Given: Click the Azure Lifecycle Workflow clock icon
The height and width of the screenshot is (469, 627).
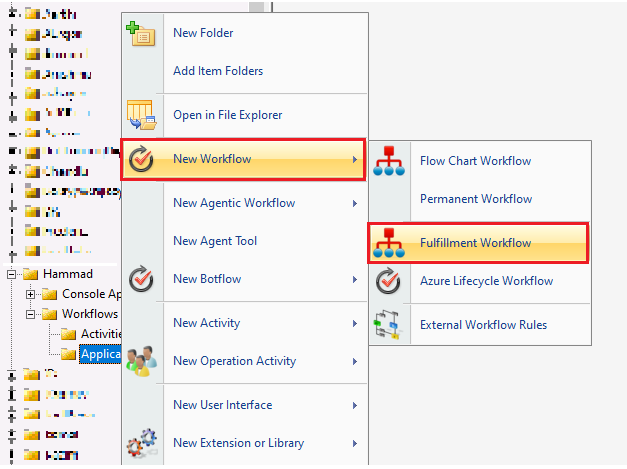Looking at the screenshot, I should [x=388, y=281].
